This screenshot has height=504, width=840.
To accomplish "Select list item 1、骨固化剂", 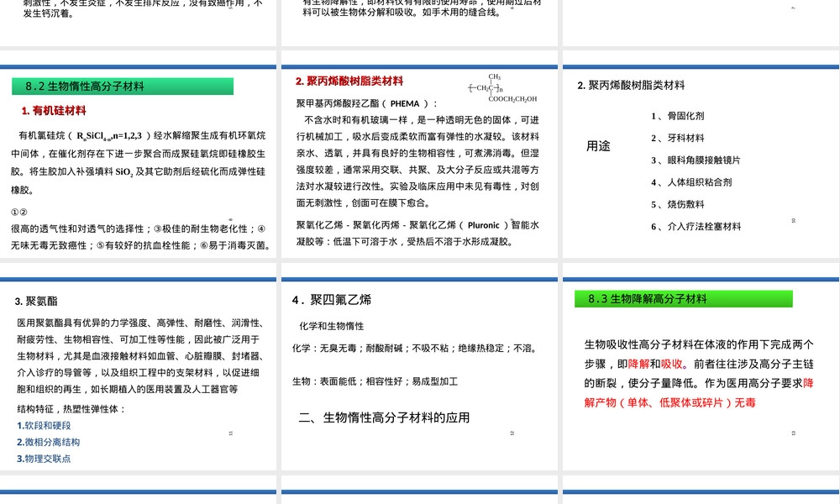I will pyautogui.click(x=678, y=116).
